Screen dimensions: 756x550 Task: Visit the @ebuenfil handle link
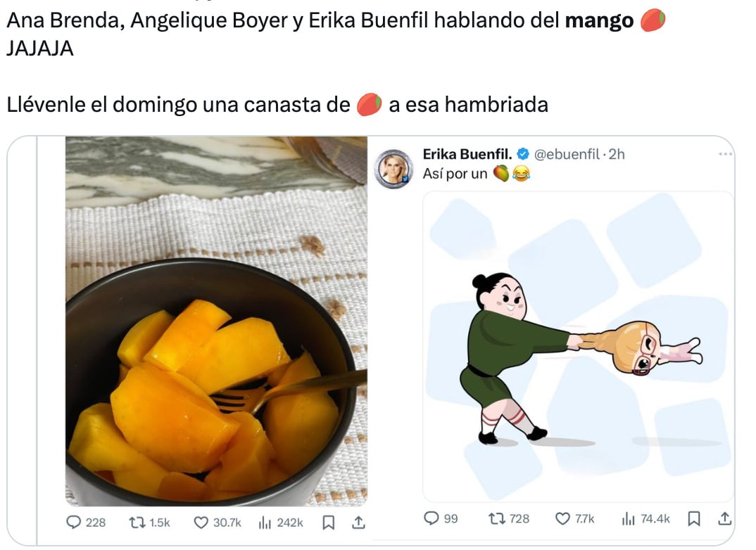pos(567,154)
